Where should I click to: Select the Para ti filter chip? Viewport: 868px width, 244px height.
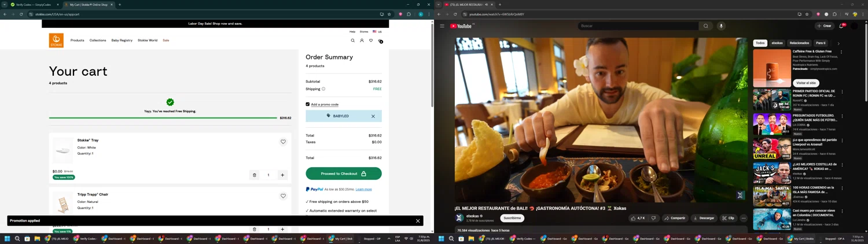(821, 43)
